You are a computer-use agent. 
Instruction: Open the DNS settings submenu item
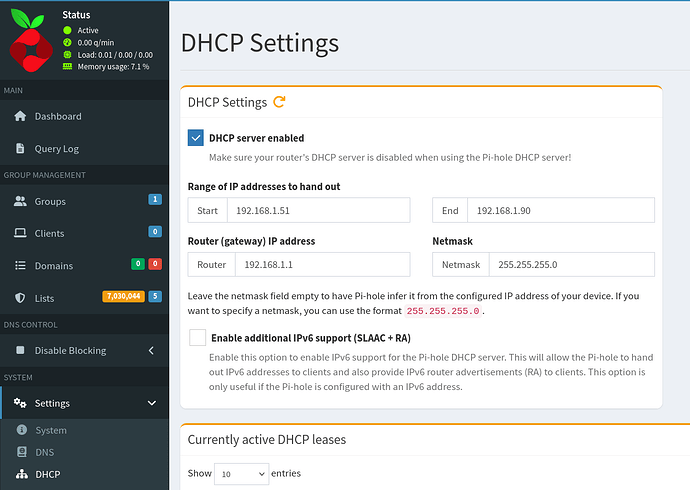(45, 452)
